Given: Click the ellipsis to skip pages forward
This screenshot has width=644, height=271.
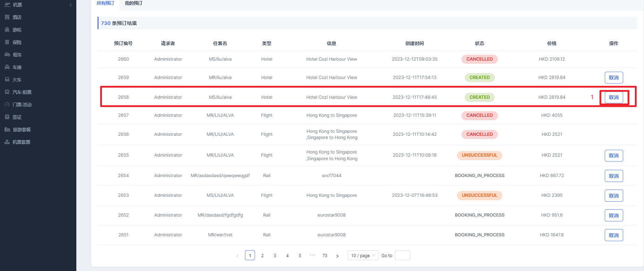Looking at the screenshot, I should coord(312,255).
